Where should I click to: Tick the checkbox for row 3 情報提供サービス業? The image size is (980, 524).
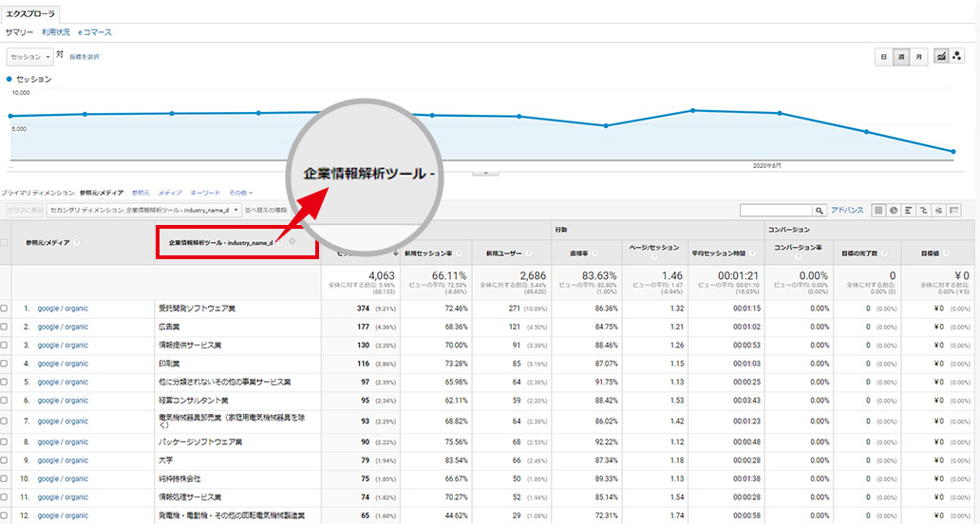[x=5, y=345]
